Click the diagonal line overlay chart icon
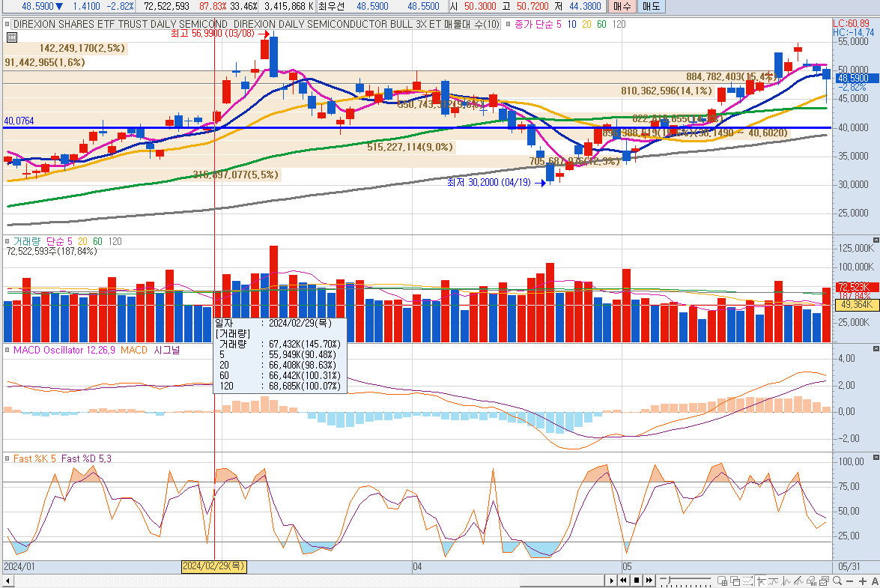880x588 pixels. pyautogui.click(x=798, y=581)
